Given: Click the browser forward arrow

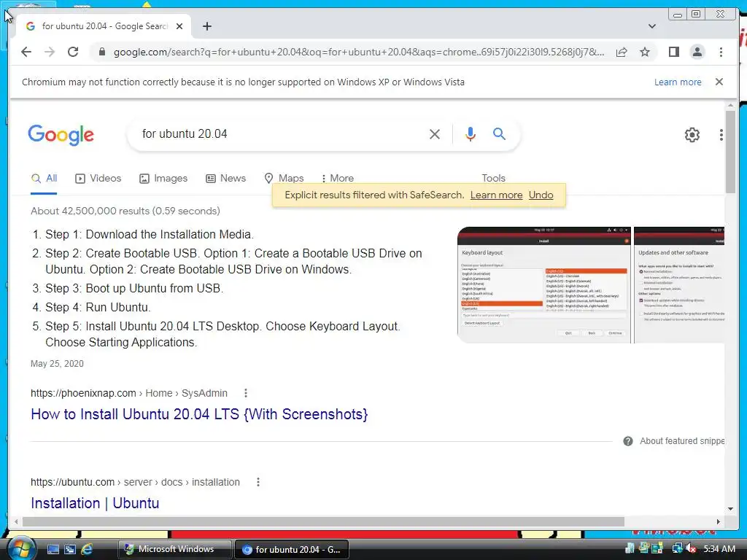Looking at the screenshot, I should pos(50,52).
